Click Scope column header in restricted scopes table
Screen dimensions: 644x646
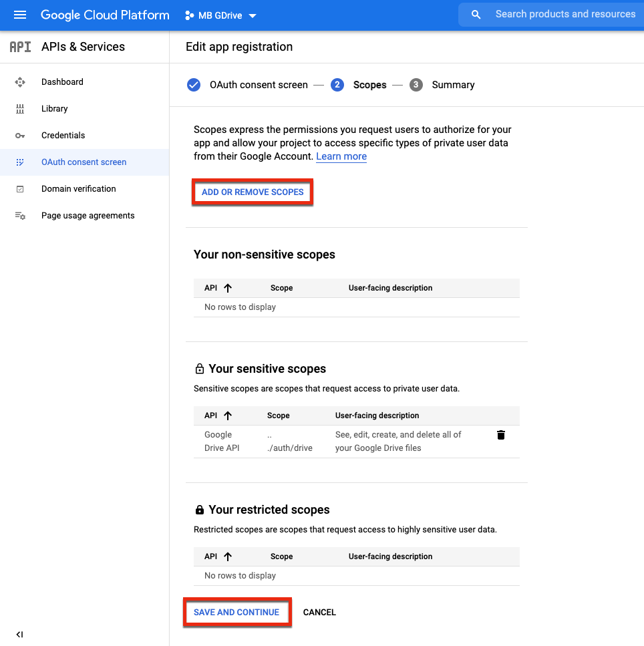281,556
